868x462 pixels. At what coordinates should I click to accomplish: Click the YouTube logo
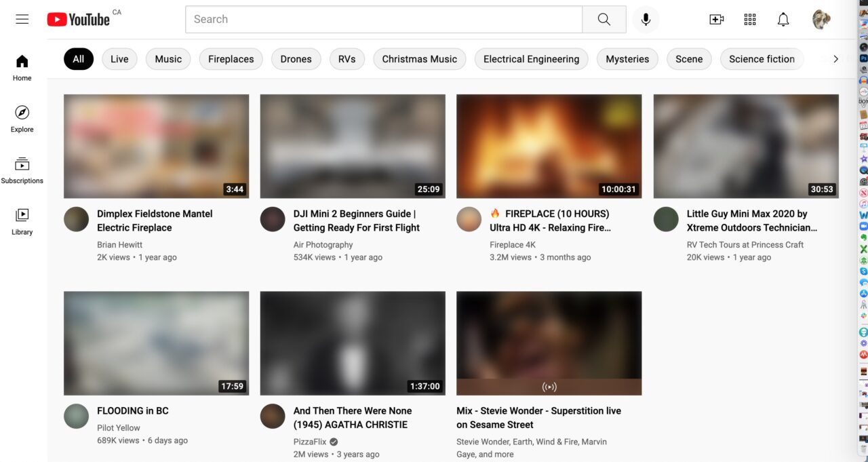[x=78, y=19]
